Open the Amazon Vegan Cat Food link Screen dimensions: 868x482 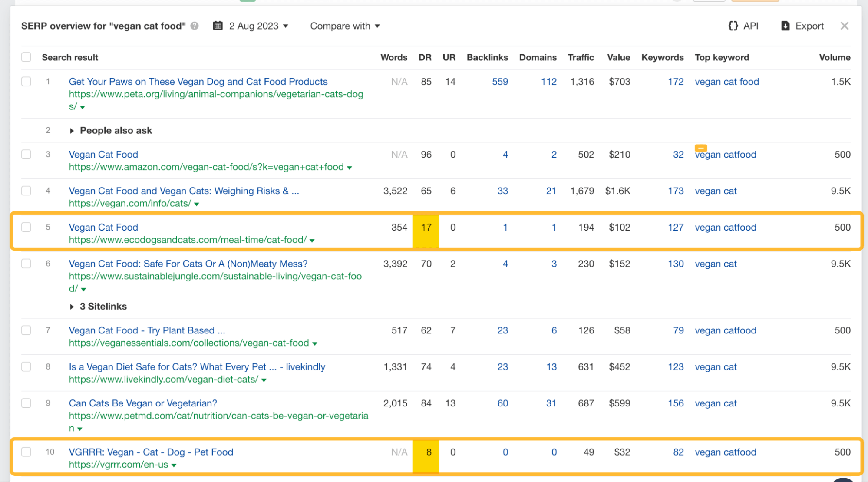103,154
